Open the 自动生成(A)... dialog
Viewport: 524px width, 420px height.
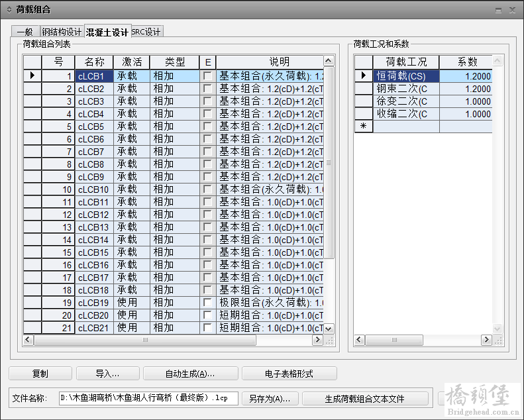coord(191,373)
